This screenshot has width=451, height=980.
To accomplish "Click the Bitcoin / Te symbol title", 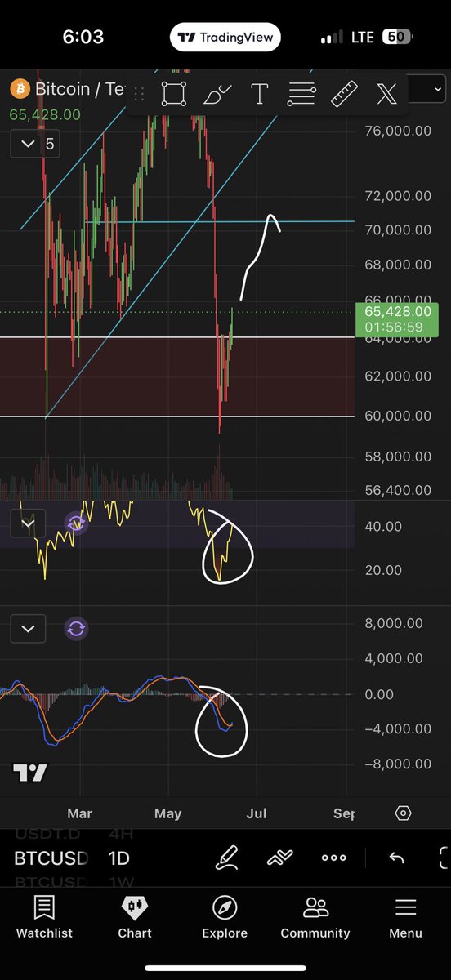I will click(79, 88).
